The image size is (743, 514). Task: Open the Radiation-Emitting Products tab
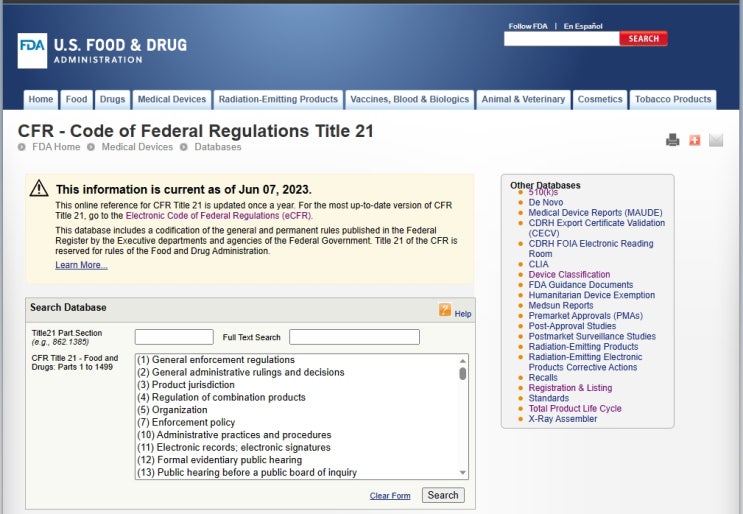click(278, 99)
